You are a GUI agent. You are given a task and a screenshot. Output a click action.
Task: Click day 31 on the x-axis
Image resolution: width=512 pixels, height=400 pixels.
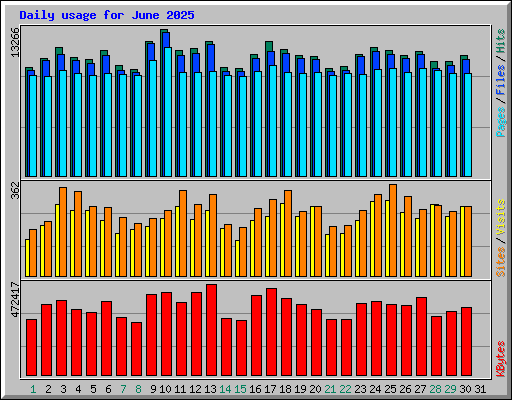[480, 389]
